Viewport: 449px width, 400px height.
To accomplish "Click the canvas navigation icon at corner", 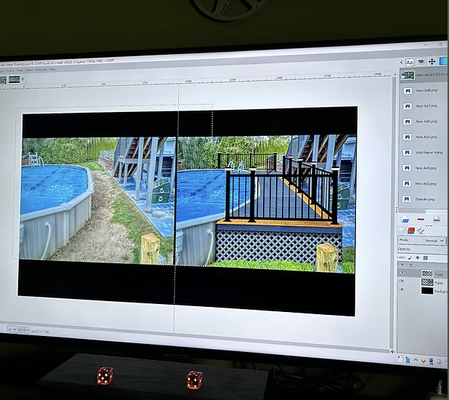I will [392, 351].
